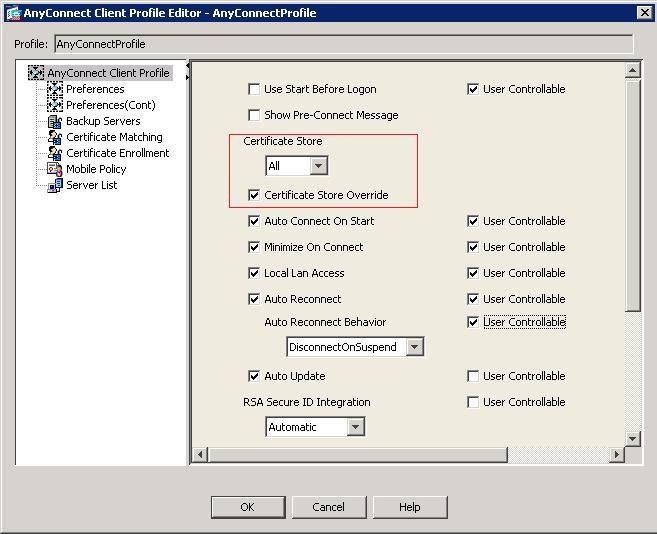Toggle User Controllable for Start Before Logon
The image size is (657, 534).
pos(473,89)
